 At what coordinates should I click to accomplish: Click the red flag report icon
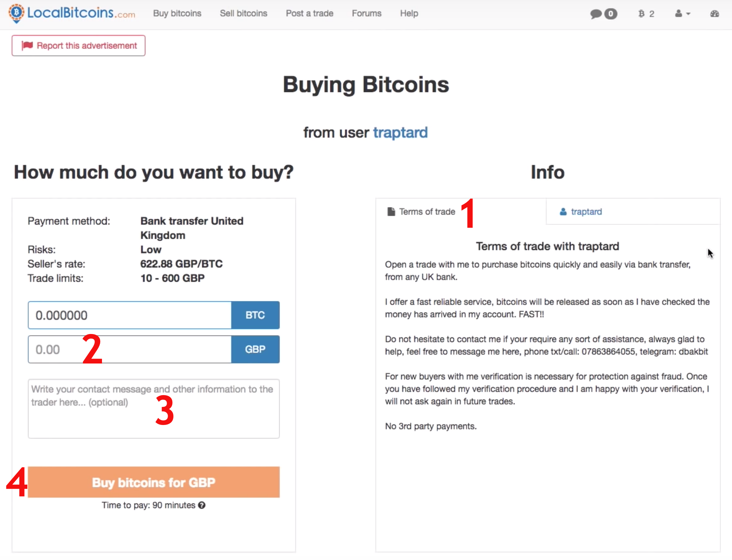(27, 45)
